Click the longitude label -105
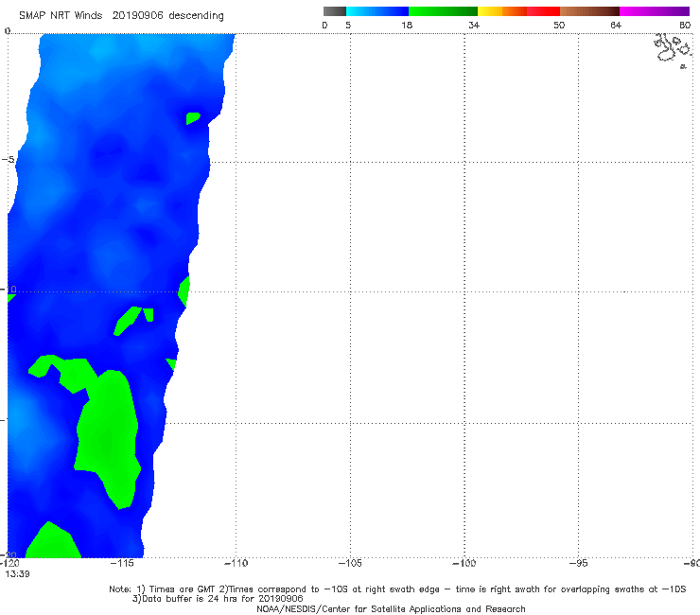The width and height of the screenshot is (700, 615). coord(350,563)
